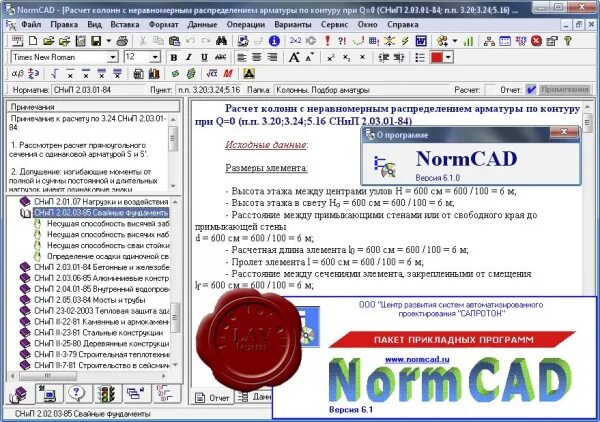The height and width of the screenshot is (422, 600).
Task: Click the blue Info icon
Action: (274, 41)
